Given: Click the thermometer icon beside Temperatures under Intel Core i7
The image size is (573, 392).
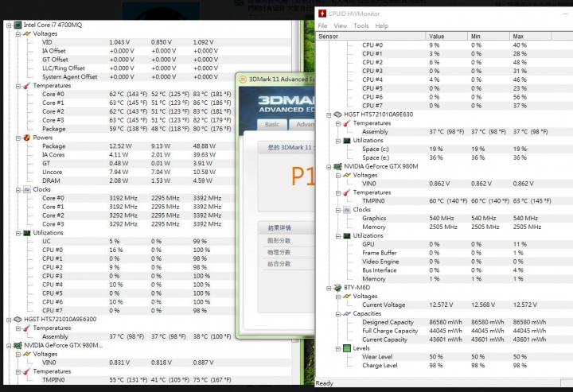Looking at the screenshot, I should [x=27, y=86].
